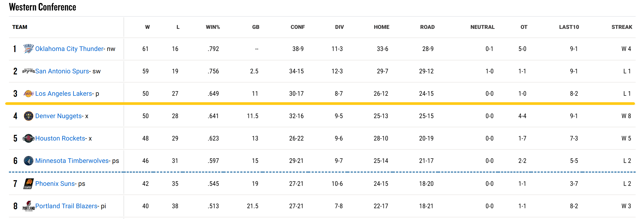Image resolution: width=644 pixels, height=219 pixels.
Task: Click the Denver Nuggets logo icon
Action: pos(28,116)
